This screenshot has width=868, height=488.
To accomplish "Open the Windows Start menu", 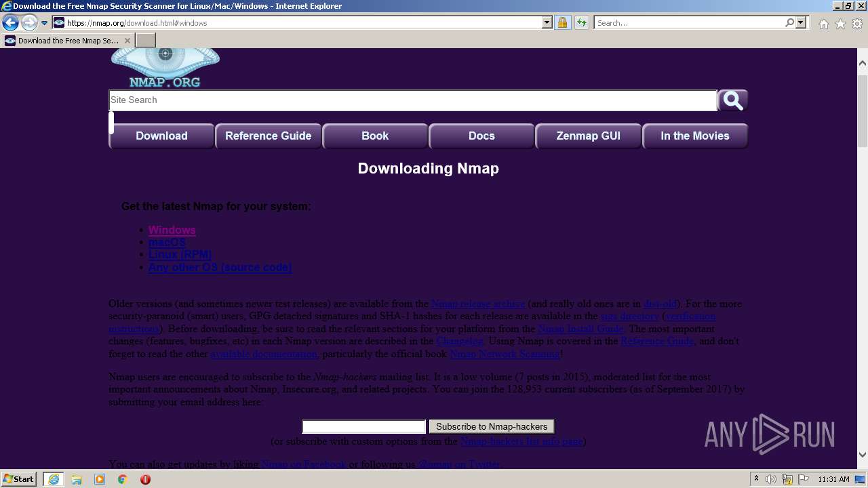I will click(x=19, y=479).
